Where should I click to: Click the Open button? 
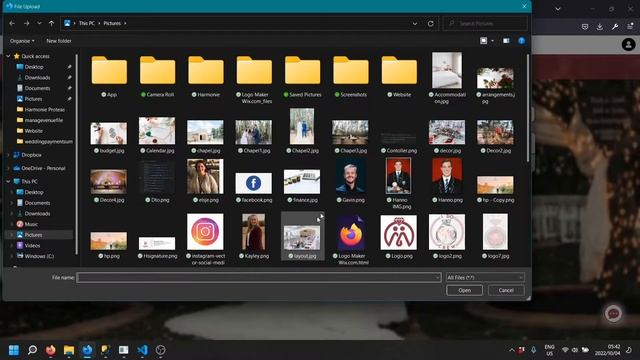(464, 290)
